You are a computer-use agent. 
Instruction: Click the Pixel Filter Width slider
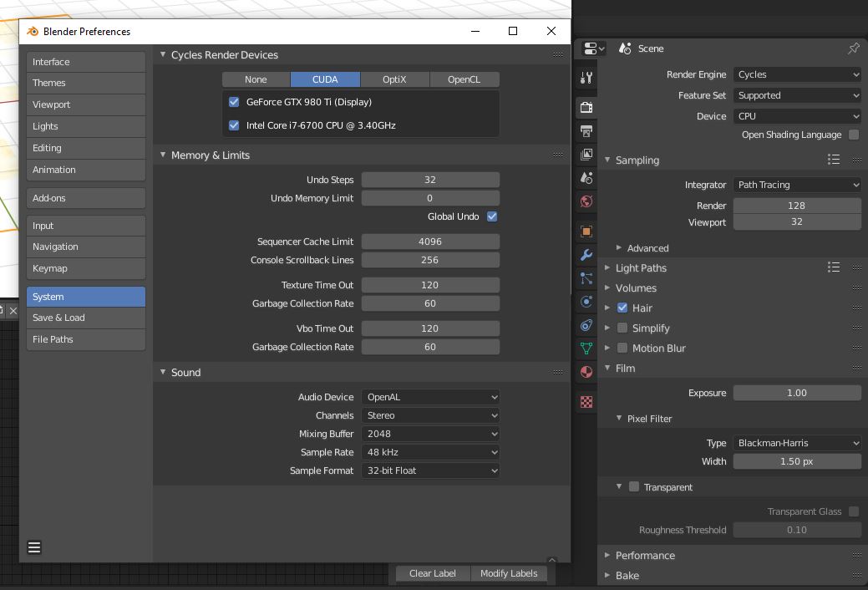pyautogui.click(x=797, y=461)
